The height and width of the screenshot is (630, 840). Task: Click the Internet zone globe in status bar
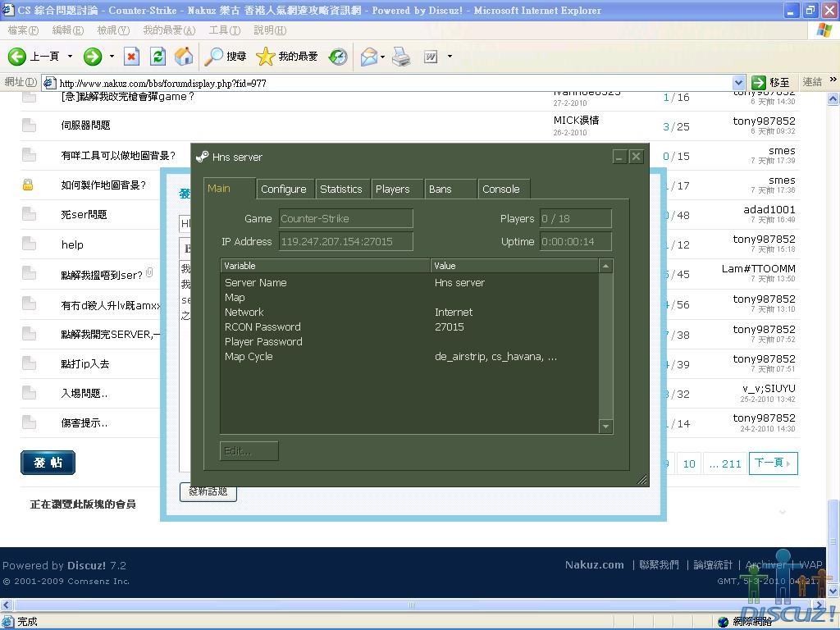(724, 622)
